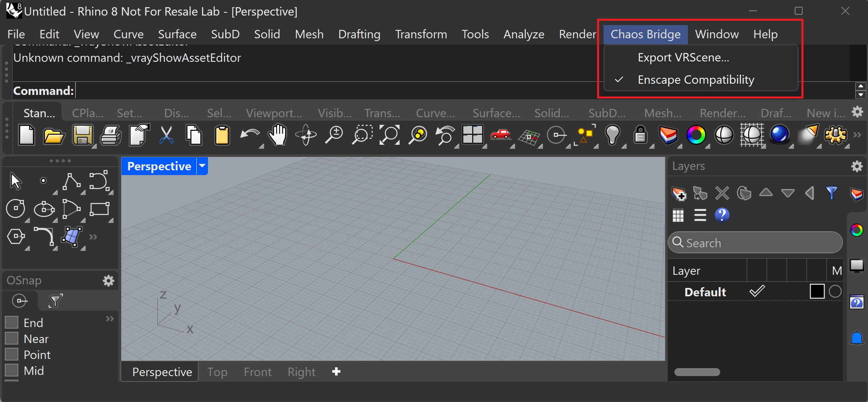Click the Default layer black color swatch
The image size is (868, 402).
[817, 291]
